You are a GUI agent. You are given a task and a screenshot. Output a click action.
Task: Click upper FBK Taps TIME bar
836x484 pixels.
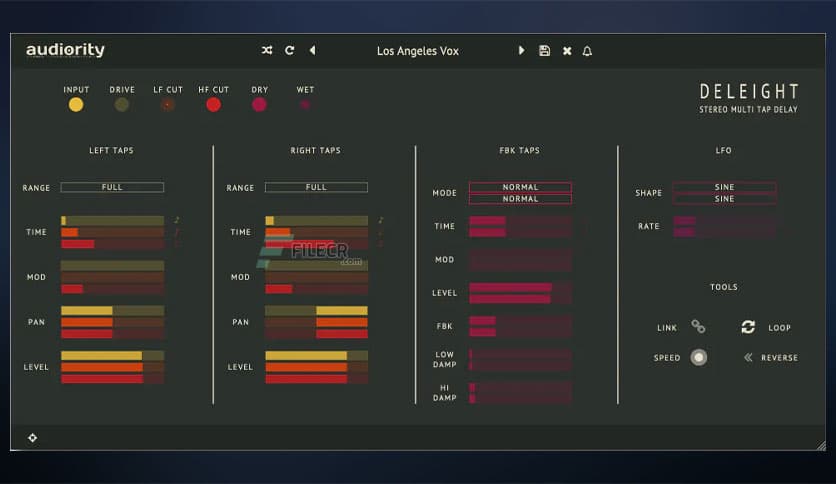pyautogui.click(x=521, y=221)
